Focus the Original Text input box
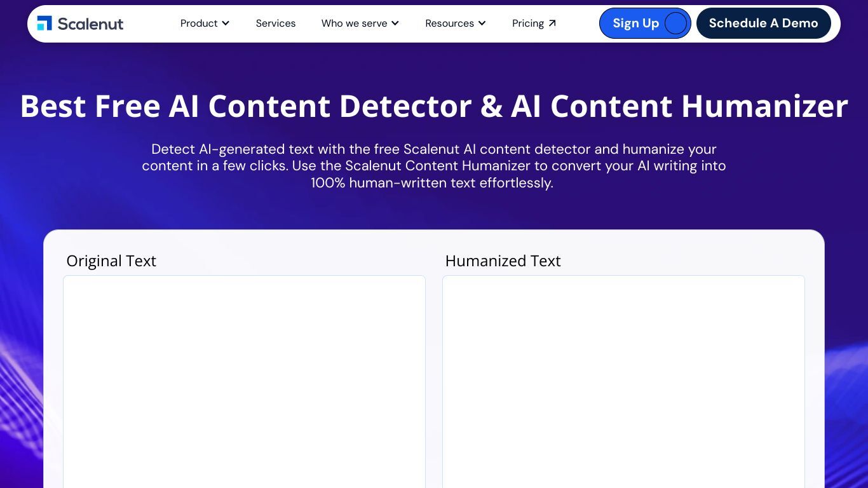The width and height of the screenshot is (868, 488). tap(244, 381)
